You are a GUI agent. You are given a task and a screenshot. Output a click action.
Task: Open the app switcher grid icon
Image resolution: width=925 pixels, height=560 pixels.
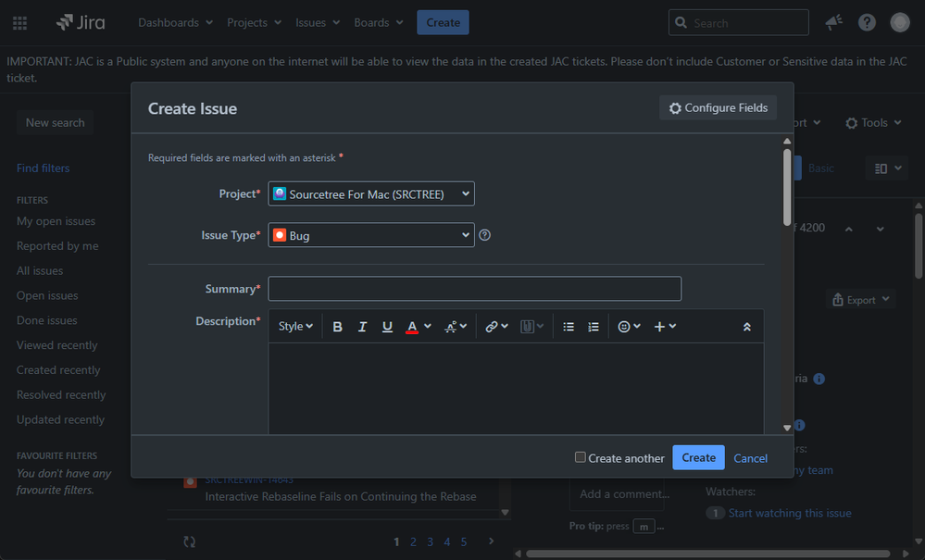tap(20, 23)
